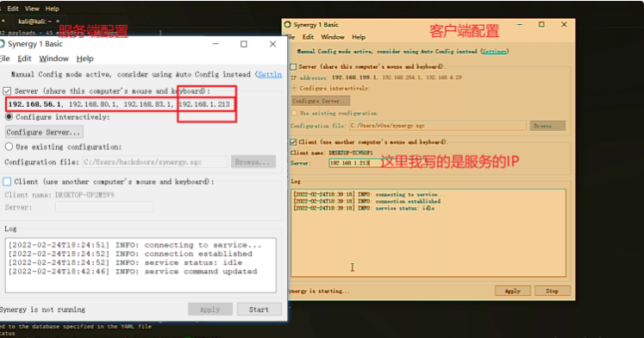Click the Server IP input field showing 192.168.1.213
This screenshot has width=644, height=338.
(354, 163)
